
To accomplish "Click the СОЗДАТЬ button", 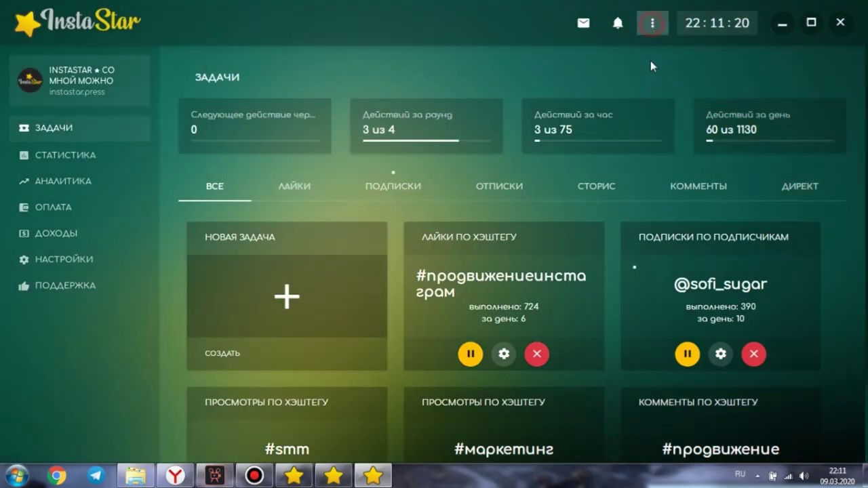I will tap(222, 353).
